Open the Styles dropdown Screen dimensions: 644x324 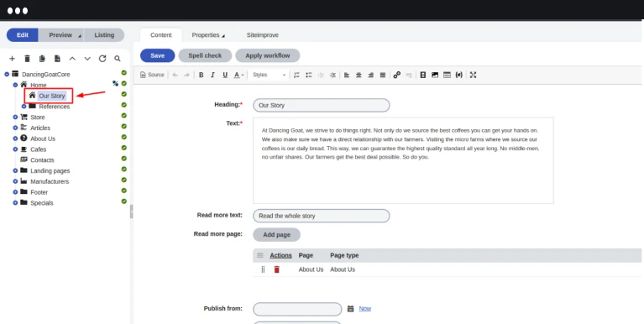pyautogui.click(x=269, y=75)
